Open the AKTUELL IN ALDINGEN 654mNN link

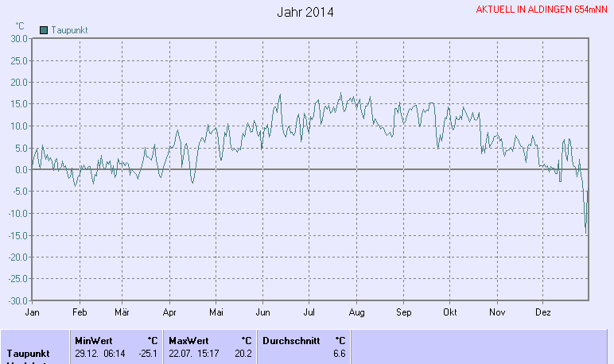542,10
